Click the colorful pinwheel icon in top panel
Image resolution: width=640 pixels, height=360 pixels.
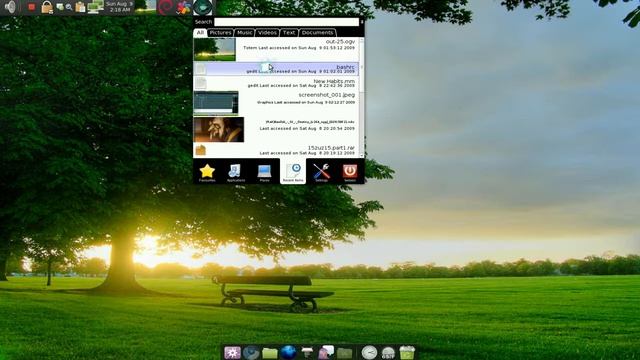point(183,7)
